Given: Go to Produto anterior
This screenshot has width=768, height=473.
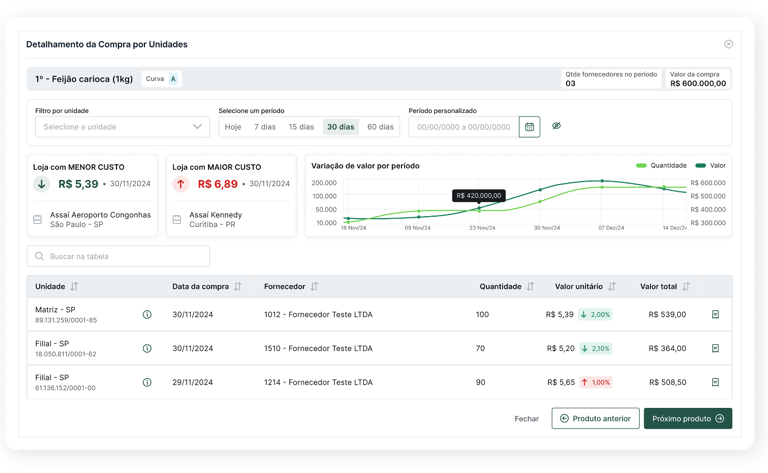Looking at the screenshot, I should point(595,418).
